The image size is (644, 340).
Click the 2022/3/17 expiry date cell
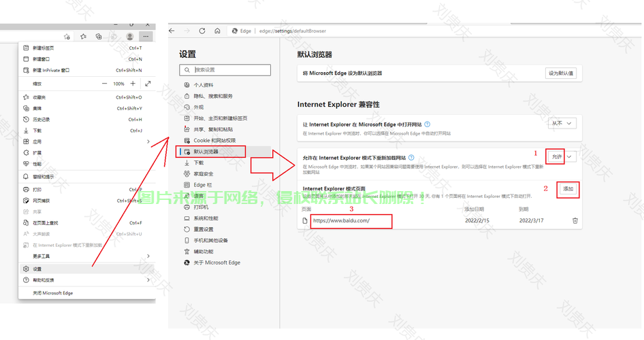531,220
